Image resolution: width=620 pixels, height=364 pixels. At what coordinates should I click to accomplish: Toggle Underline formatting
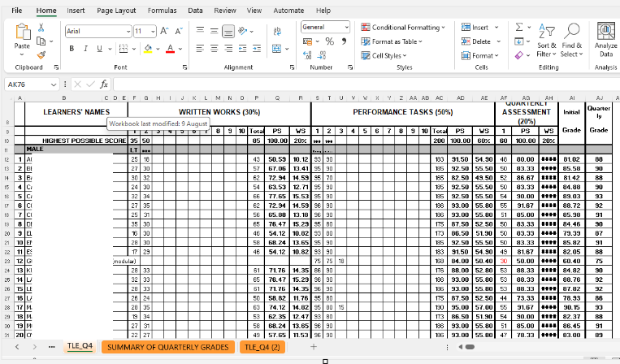click(x=99, y=48)
